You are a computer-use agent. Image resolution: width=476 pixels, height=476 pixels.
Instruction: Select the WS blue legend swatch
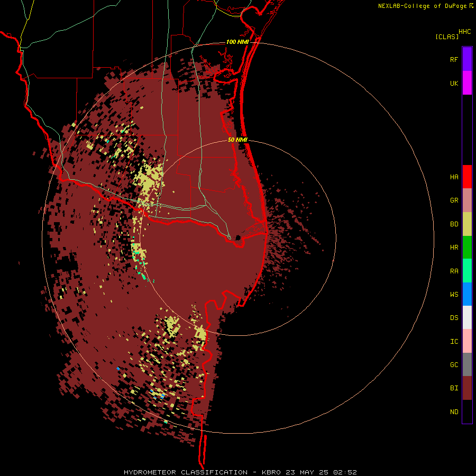tap(467, 294)
